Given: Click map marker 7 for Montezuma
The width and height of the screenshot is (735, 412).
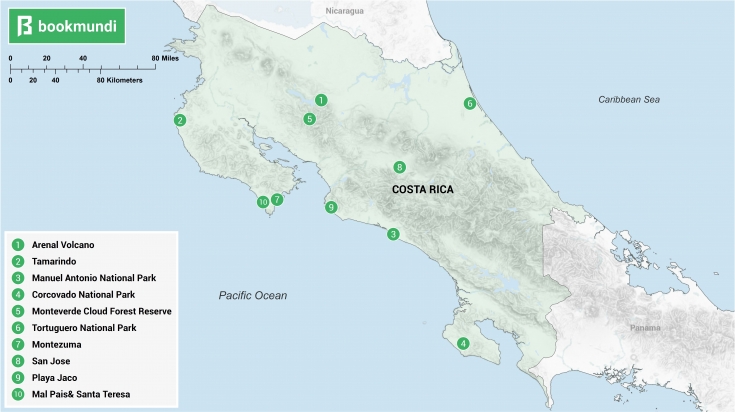Looking at the screenshot, I should click(277, 200).
